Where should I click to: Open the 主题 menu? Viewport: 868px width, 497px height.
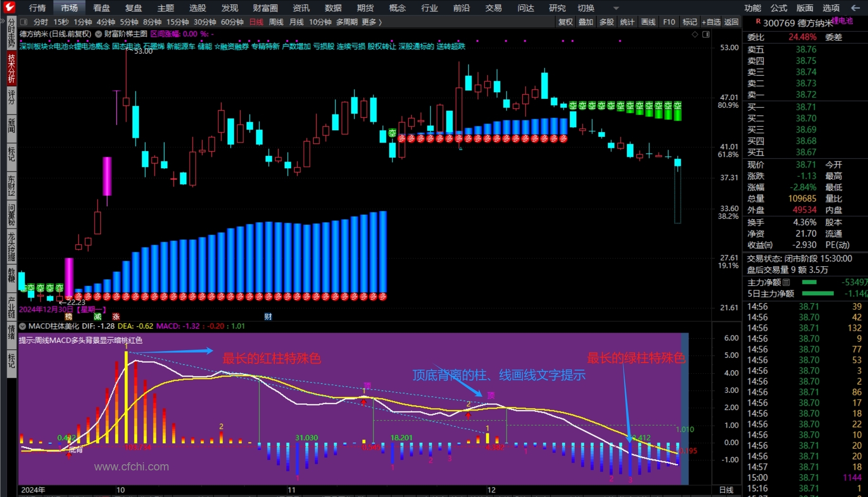[165, 8]
